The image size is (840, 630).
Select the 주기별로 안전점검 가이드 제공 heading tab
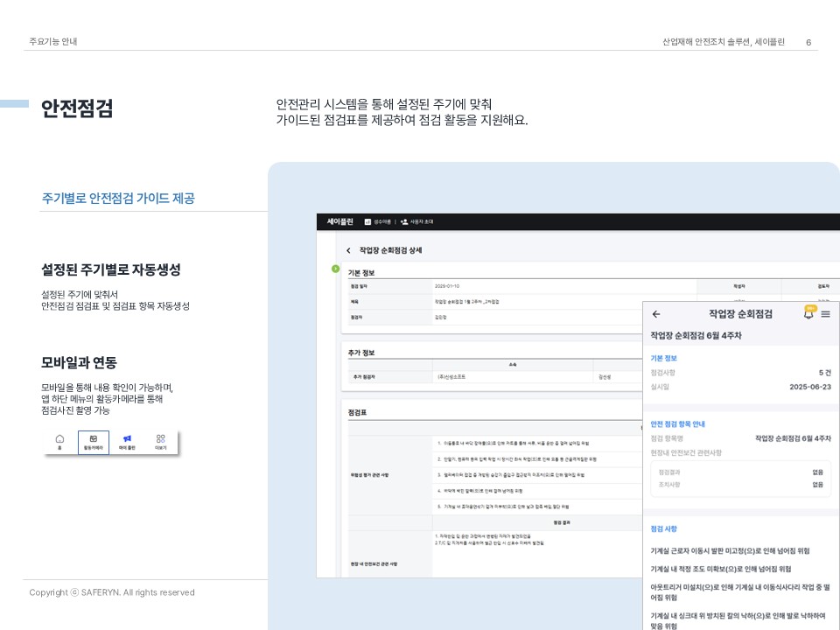coord(118,199)
